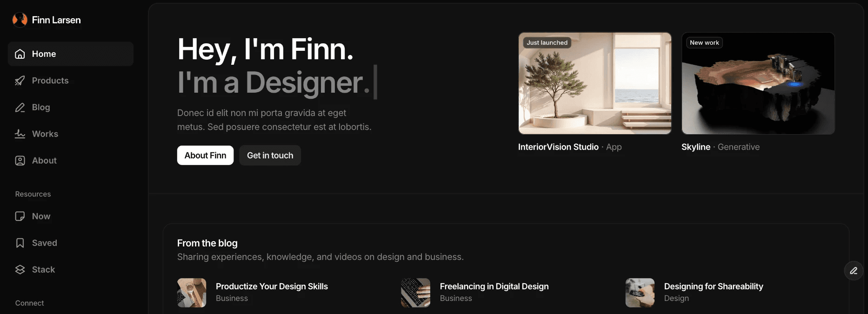Image resolution: width=868 pixels, height=314 pixels.
Task: Click the App label beside InteriorVision Studio
Action: 614,147
